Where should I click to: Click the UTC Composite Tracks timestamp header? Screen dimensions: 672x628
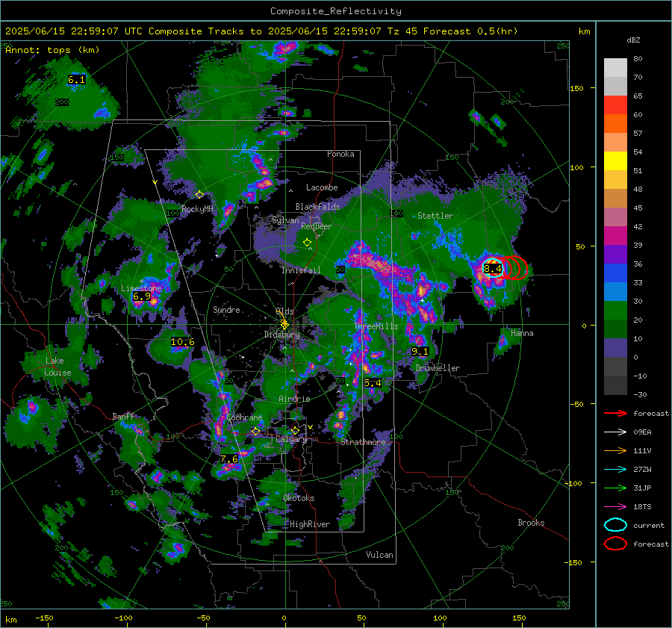261,31
